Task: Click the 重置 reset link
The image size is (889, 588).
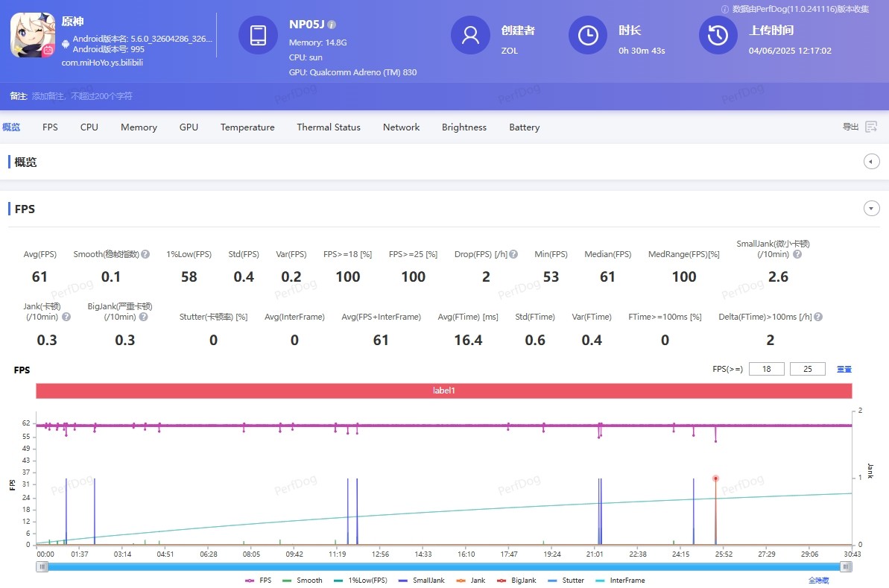Action: 844,369
